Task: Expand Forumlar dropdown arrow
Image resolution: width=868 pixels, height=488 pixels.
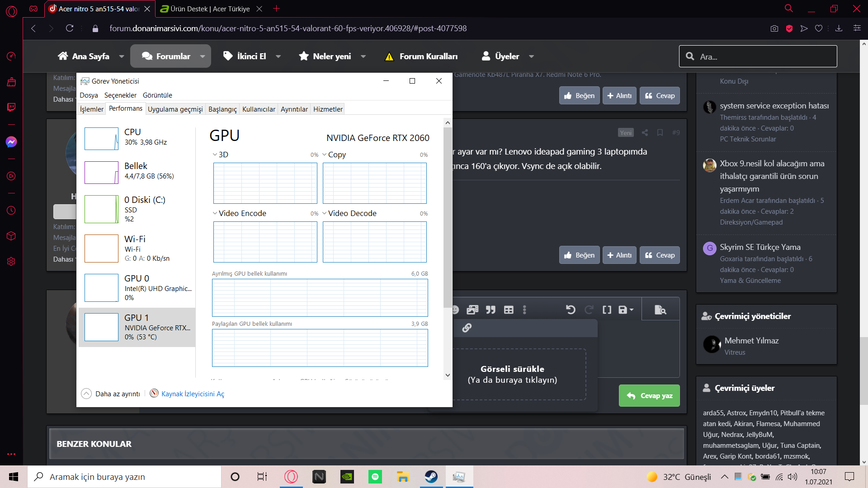Action: pos(203,56)
